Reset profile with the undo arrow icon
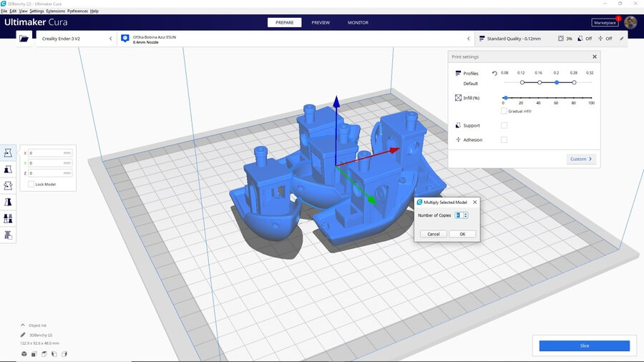The image size is (644, 362). tap(494, 74)
